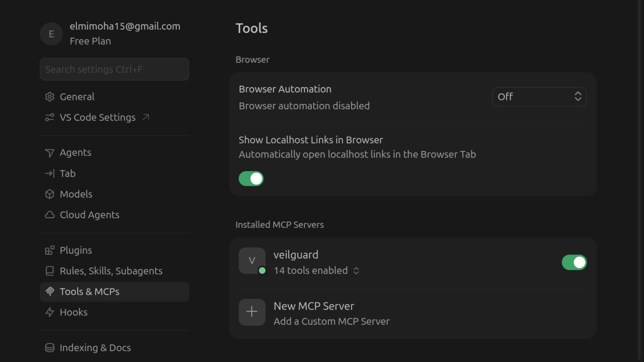Click the Tools page heading

pyautogui.click(x=251, y=28)
